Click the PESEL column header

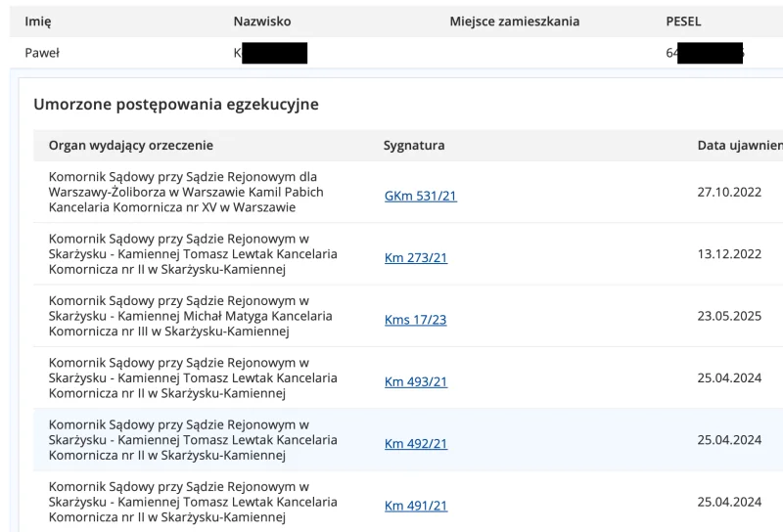(683, 22)
